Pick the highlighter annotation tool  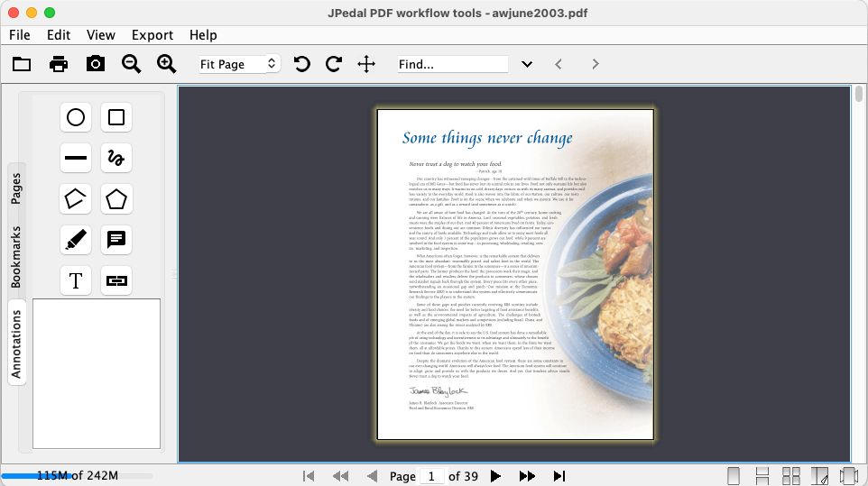click(x=76, y=239)
